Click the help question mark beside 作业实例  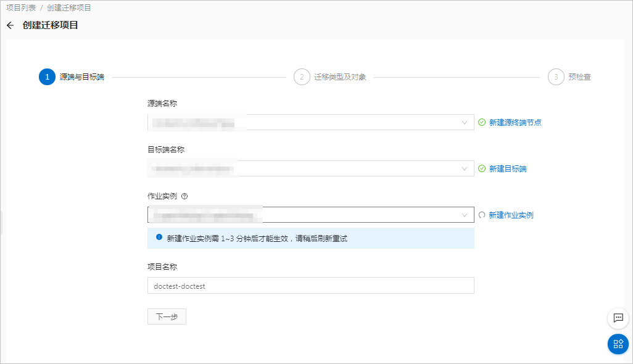point(184,196)
